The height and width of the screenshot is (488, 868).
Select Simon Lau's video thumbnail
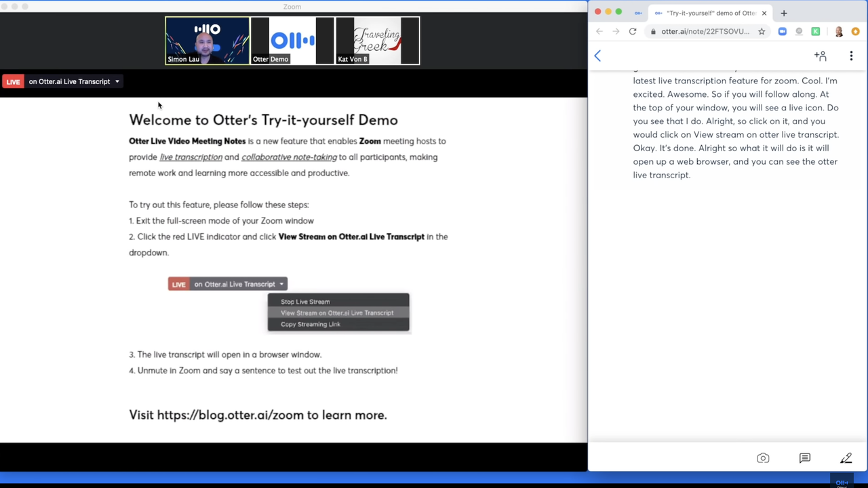(x=208, y=41)
